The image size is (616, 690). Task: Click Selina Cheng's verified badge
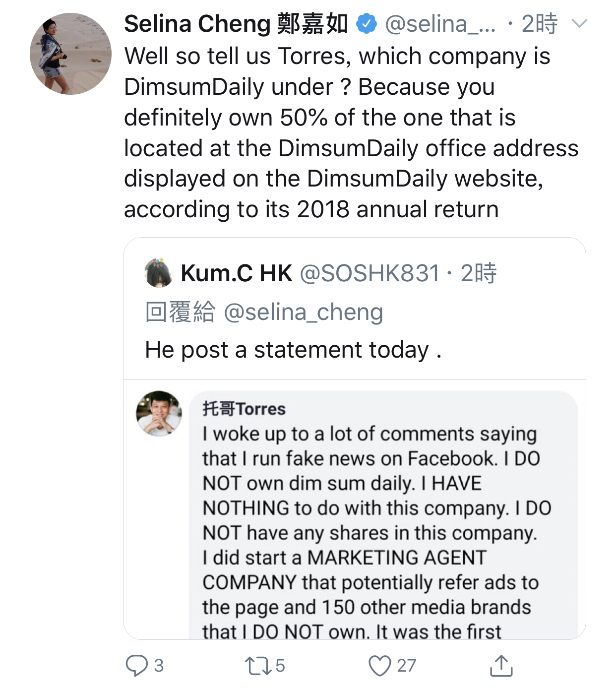[x=367, y=24]
